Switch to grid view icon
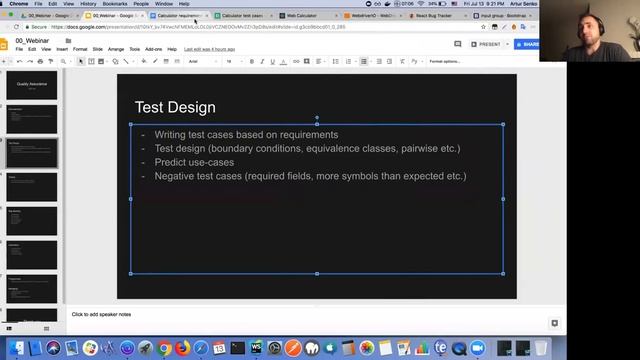 pos(47,328)
